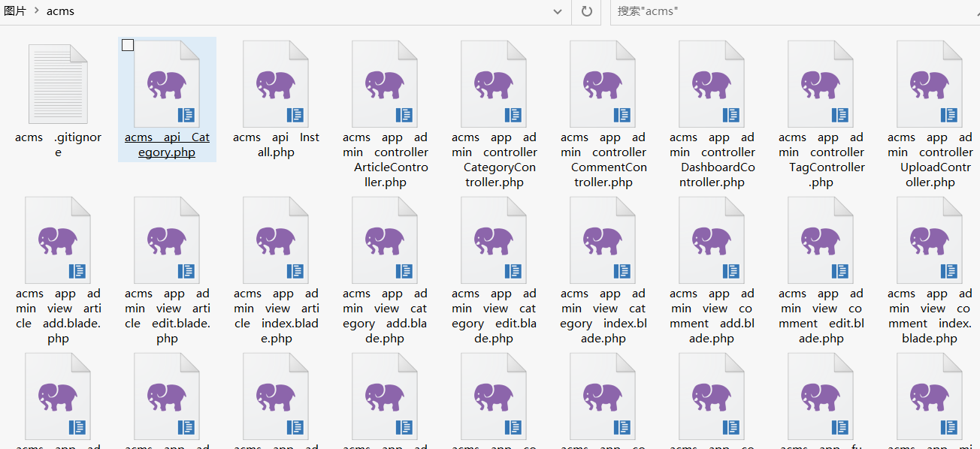Open the address bar history dropdown
Screen dimensions: 980x449
coord(558,12)
